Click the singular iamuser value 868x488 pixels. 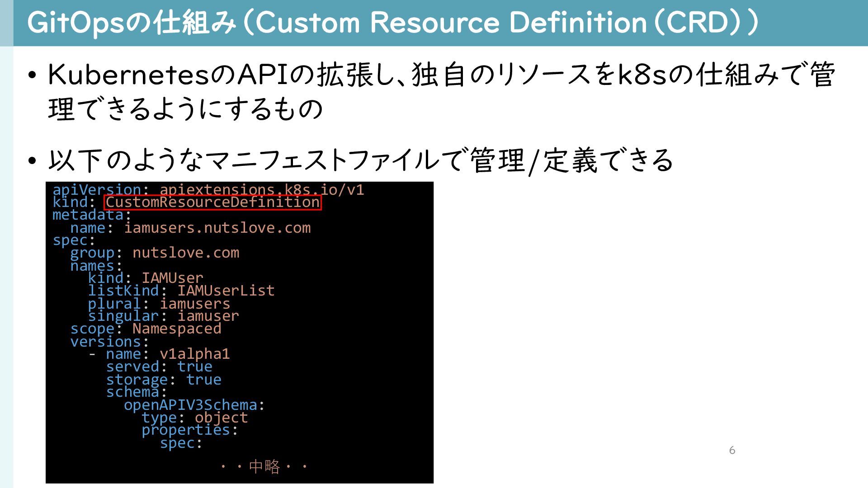208,316
